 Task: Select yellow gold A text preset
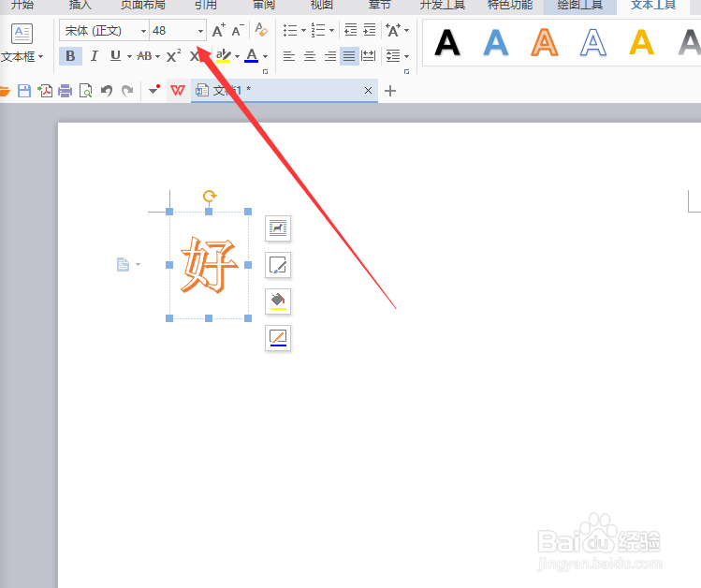coord(642,42)
